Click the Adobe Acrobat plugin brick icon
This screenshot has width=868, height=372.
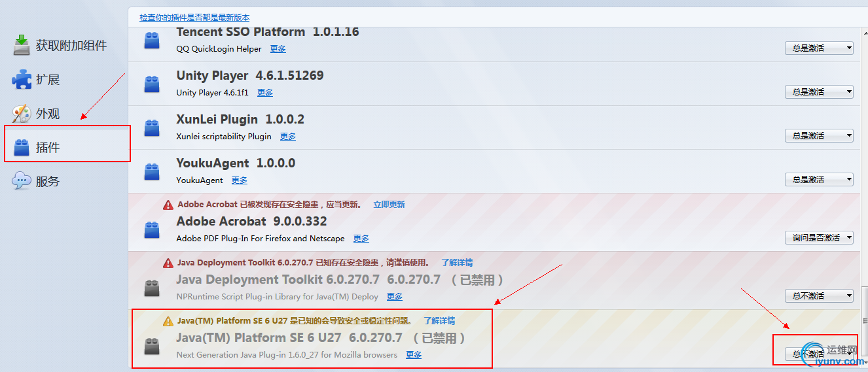point(152,229)
